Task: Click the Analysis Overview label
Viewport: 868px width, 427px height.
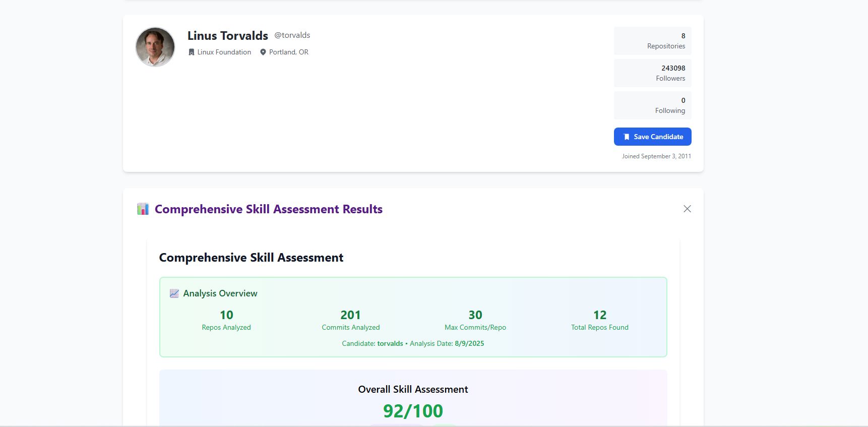Action: (x=220, y=293)
